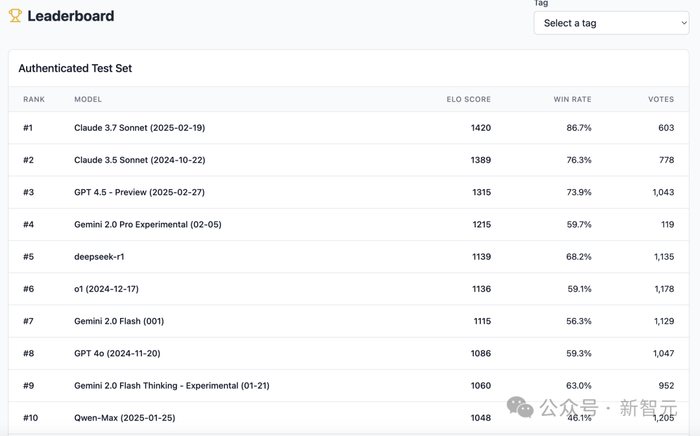This screenshot has width=700, height=436.
Task: Sort by ELO Score column header
Action: (x=468, y=100)
